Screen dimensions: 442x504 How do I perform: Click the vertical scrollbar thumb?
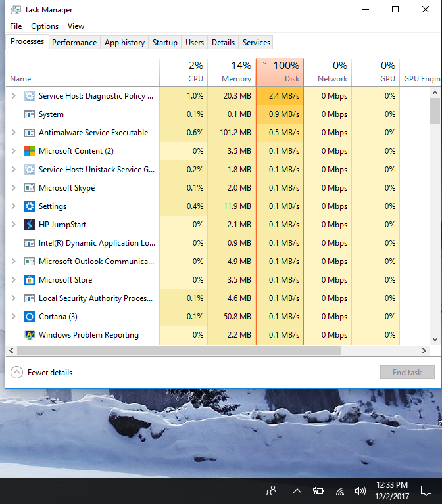(435, 111)
